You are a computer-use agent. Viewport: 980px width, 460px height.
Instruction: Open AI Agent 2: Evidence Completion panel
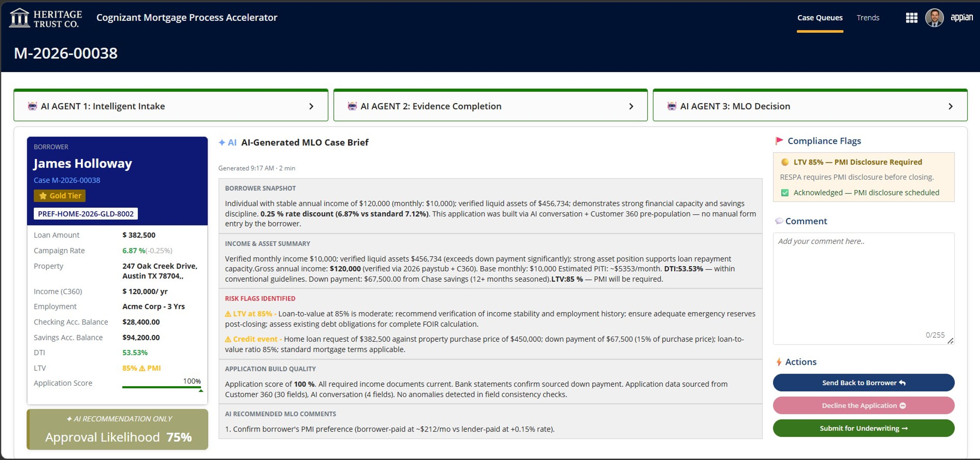pos(490,106)
